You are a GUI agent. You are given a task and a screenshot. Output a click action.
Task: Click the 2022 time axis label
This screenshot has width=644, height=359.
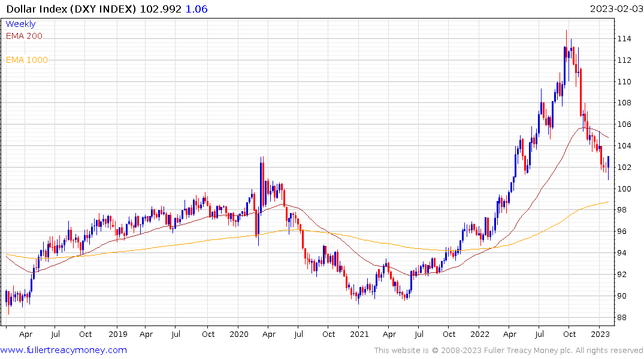[x=480, y=334]
